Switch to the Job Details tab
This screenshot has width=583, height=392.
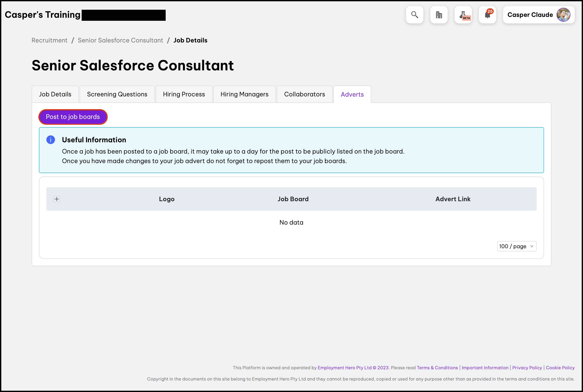55,94
